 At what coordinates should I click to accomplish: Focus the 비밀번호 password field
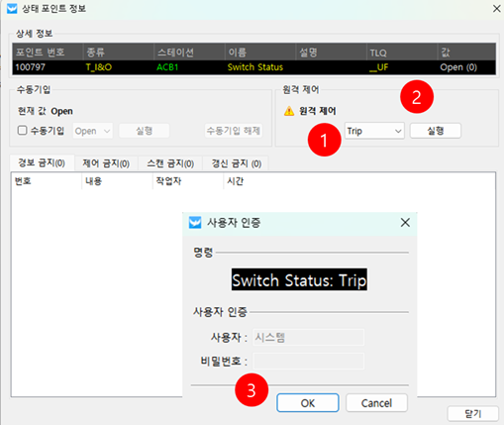[309, 361]
